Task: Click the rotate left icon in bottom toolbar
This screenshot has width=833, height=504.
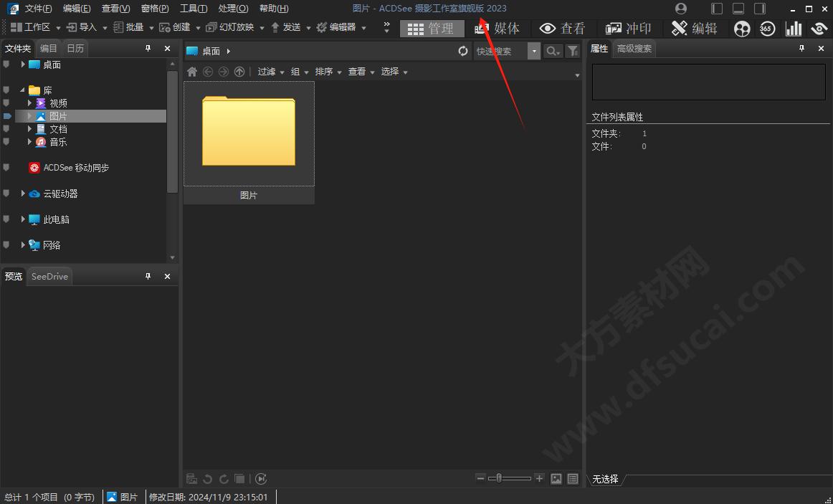Action: pos(208,479)
